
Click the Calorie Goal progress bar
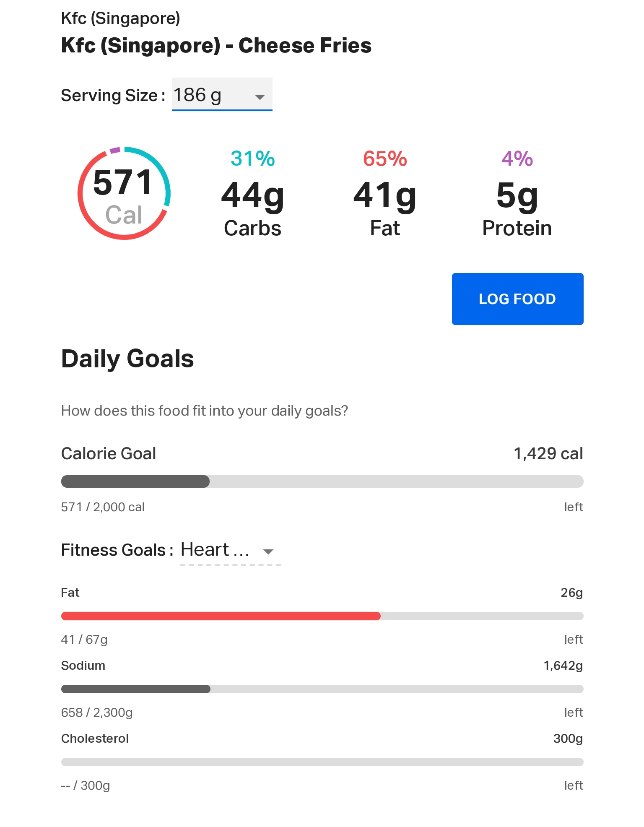(322, 481)
